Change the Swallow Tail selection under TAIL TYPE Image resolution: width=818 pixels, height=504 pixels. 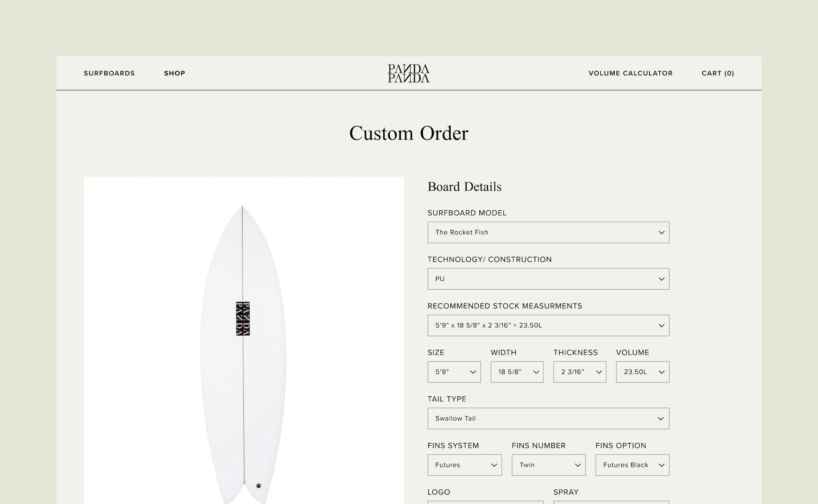pyautogui.click(x=548, y=418)
